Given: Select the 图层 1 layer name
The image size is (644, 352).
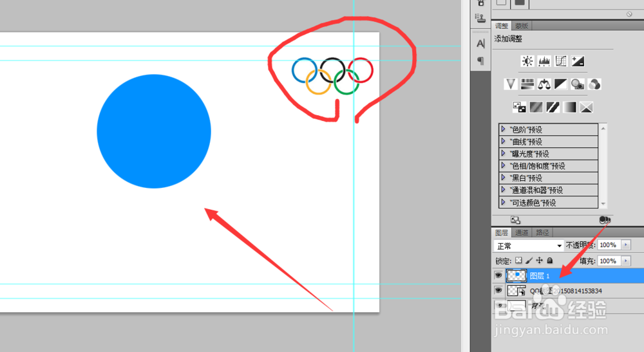Looking at the screenshot, I should (539, 275).
